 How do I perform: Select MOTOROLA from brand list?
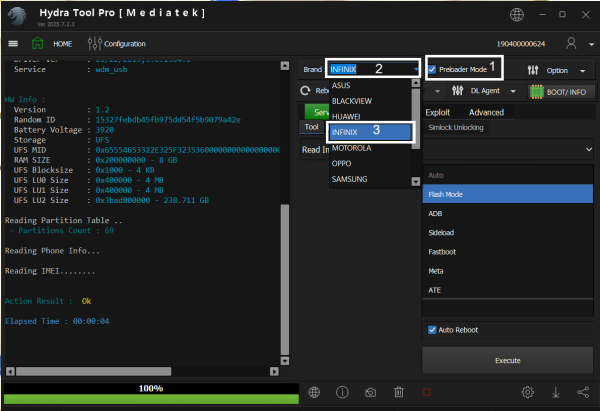pyautogui.click(x=370, y=148)
